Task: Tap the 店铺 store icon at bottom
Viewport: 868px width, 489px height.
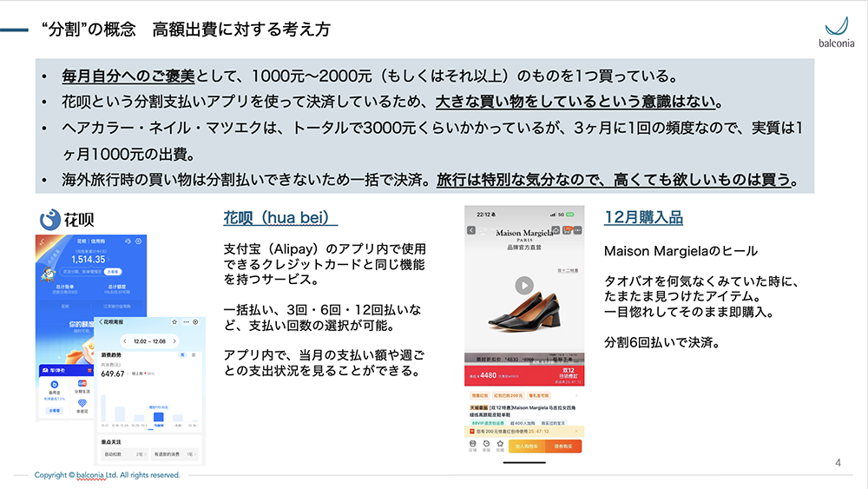Action: [472, 446]
